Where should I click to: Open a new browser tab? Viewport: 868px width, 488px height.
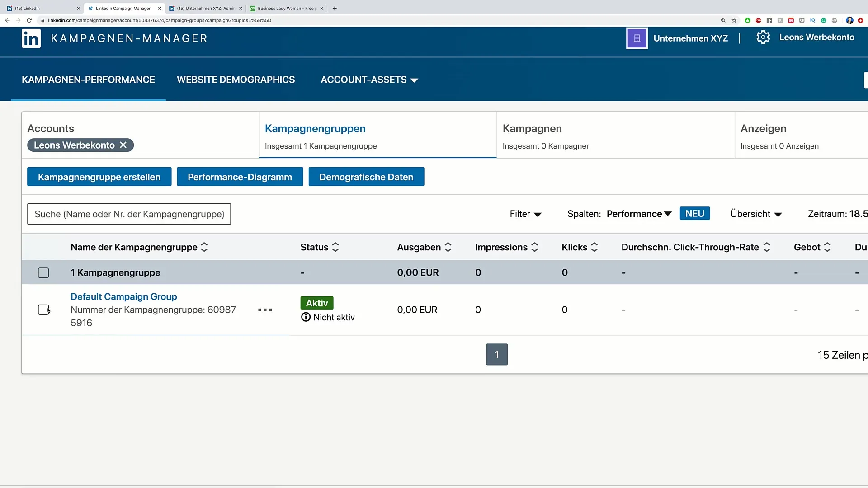(x=335, y=8)
